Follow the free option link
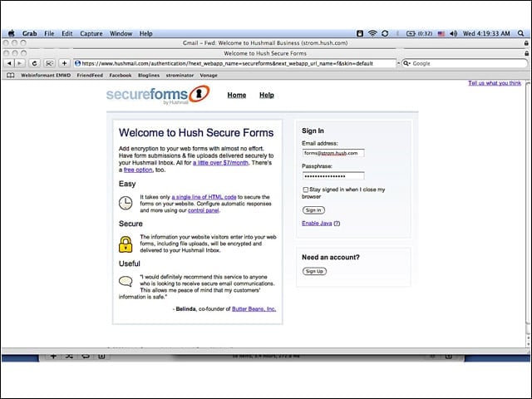Screen dimensions: 532x399 click(x=138, y=170)
